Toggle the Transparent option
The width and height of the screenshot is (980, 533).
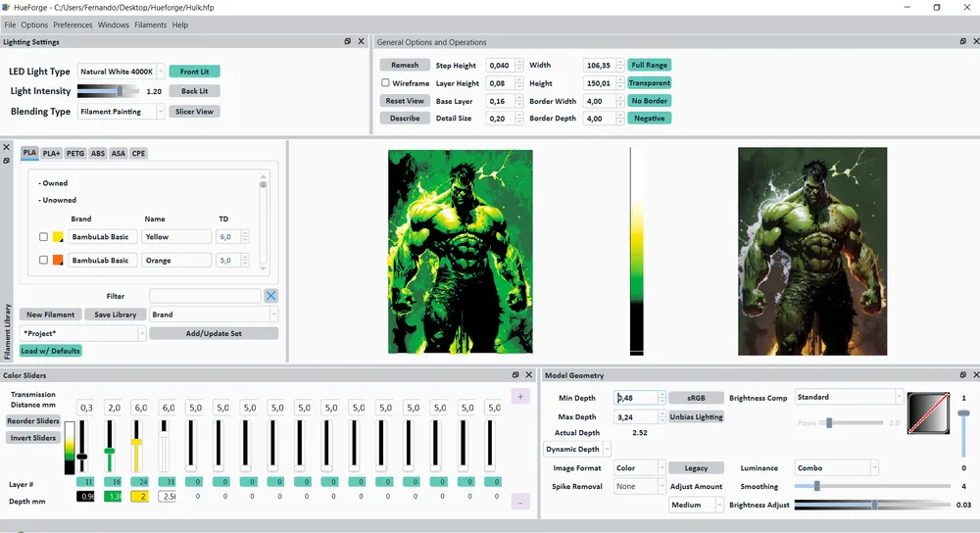tap(649, 82)
